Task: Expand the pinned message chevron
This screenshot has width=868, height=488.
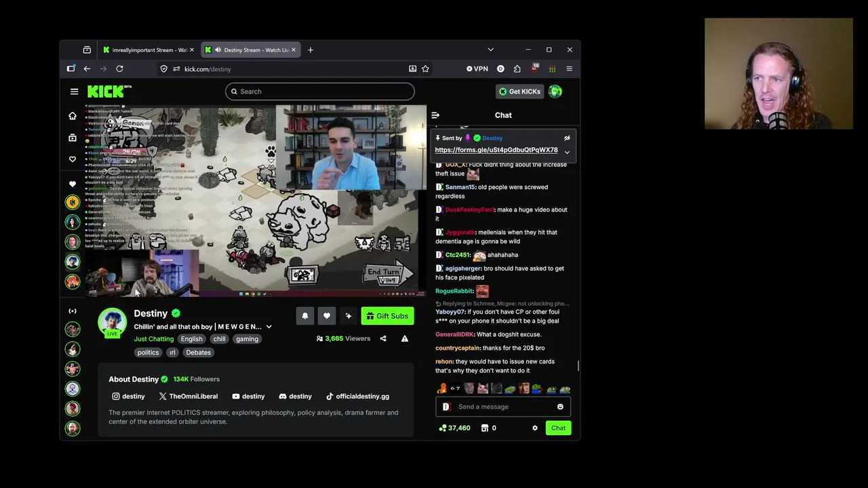Action: 567,152
